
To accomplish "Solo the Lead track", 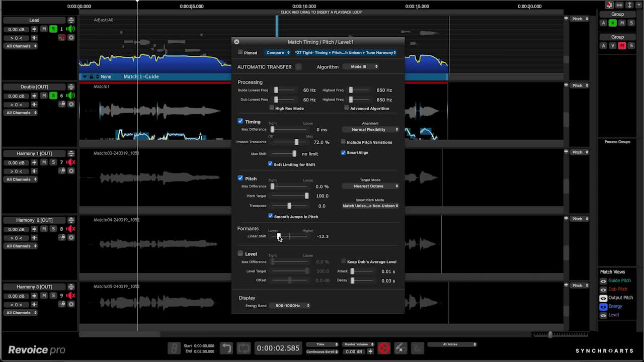I will (54, 29).
